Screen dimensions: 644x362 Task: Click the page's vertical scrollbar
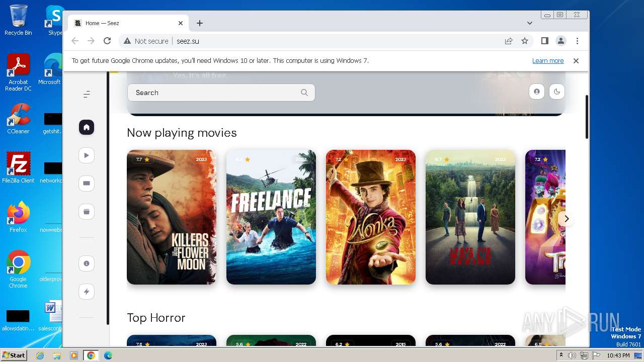(587, 117)
